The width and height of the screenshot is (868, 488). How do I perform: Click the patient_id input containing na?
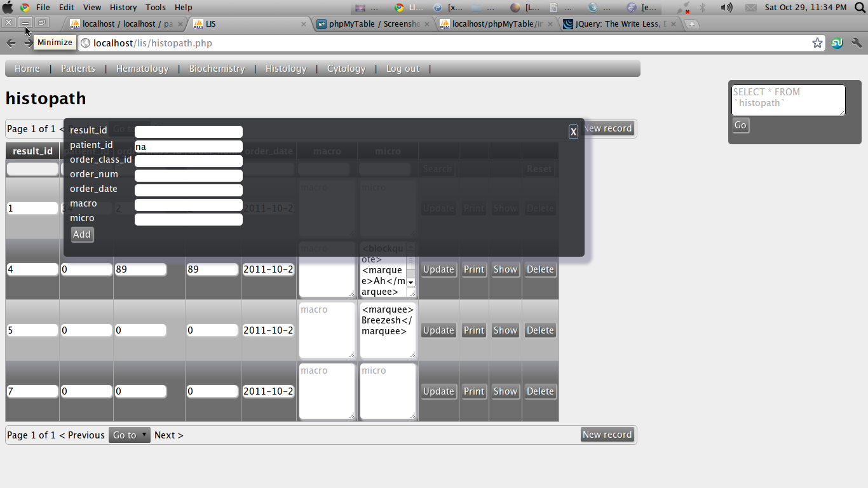click(x=188, y=146)
